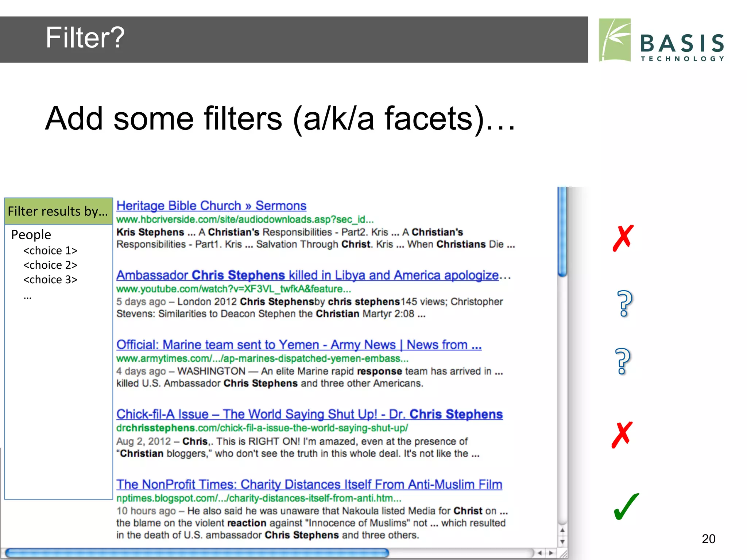
Task: Open The NonProfit Times charity article link
Action: pos(309,484)
